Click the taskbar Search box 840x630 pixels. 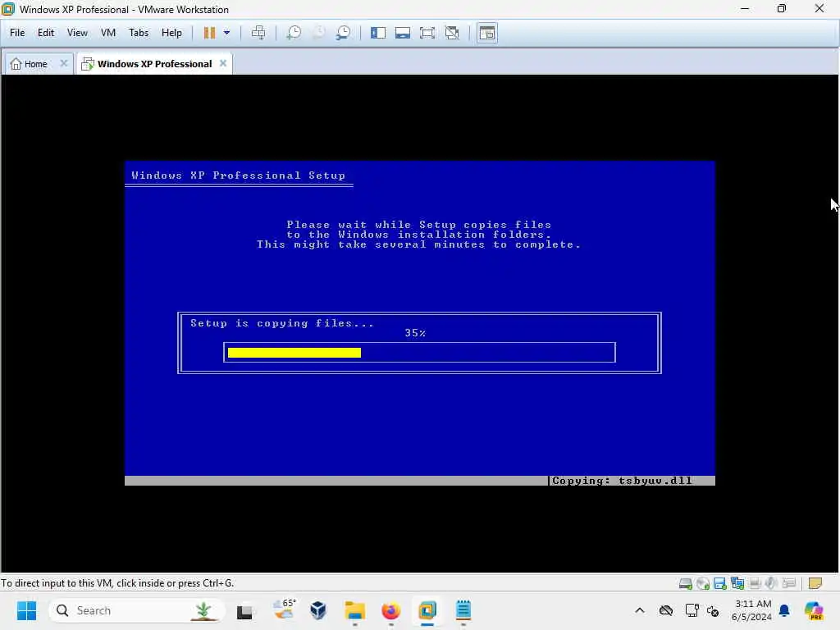137,610
